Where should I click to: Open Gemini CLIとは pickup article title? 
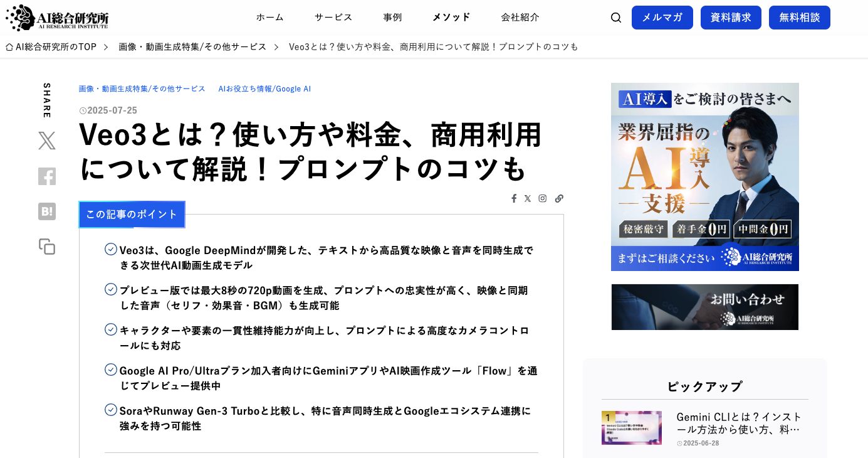pos(740,423)
